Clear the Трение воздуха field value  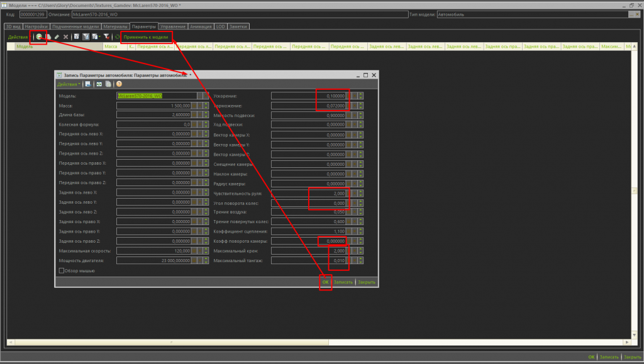click(x=355, y=212)
